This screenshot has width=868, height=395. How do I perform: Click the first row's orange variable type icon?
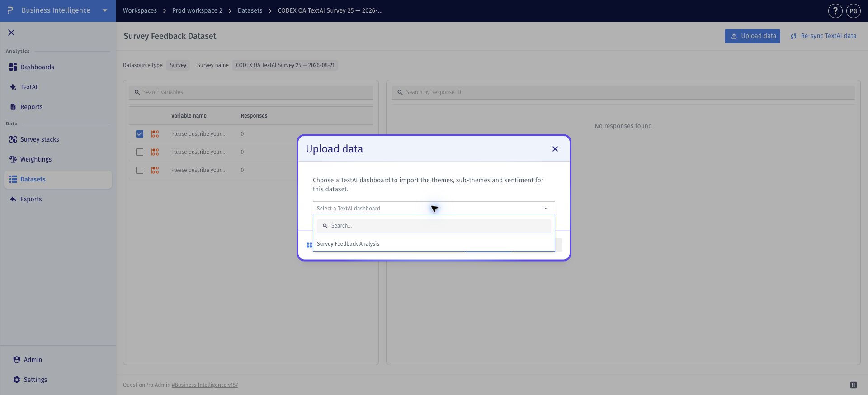tap(155, 134)
